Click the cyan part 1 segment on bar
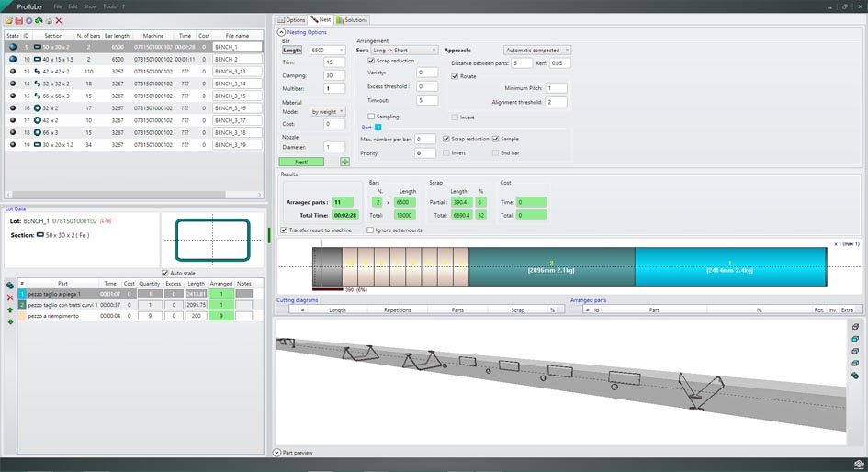Viewport: 868px width, 472px height. pyautogui.click(x=729, y=266)
